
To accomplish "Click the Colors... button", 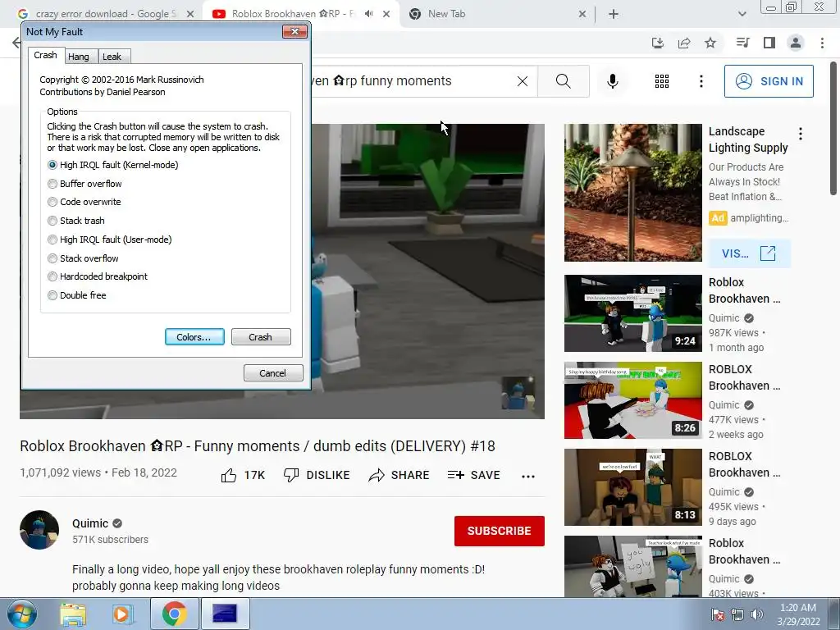I will 194,337.
